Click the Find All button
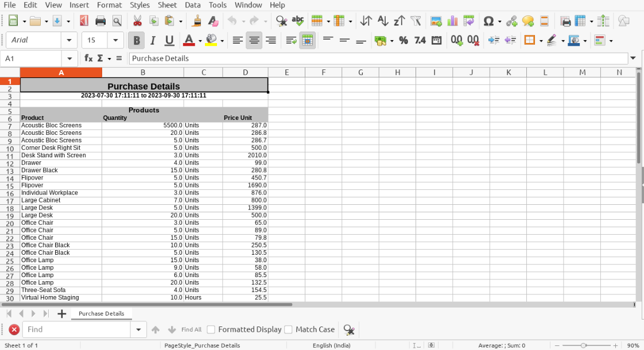Screen dimensions: 644x350 191,329
